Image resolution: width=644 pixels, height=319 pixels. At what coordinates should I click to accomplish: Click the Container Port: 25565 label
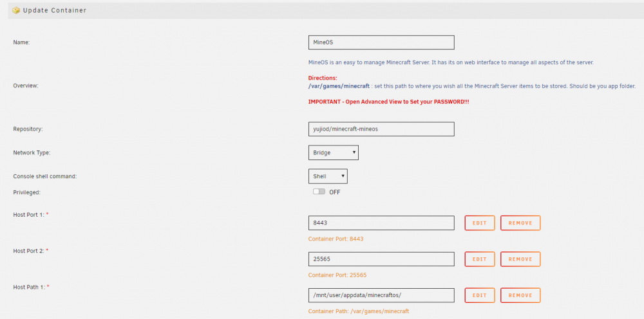337,275
